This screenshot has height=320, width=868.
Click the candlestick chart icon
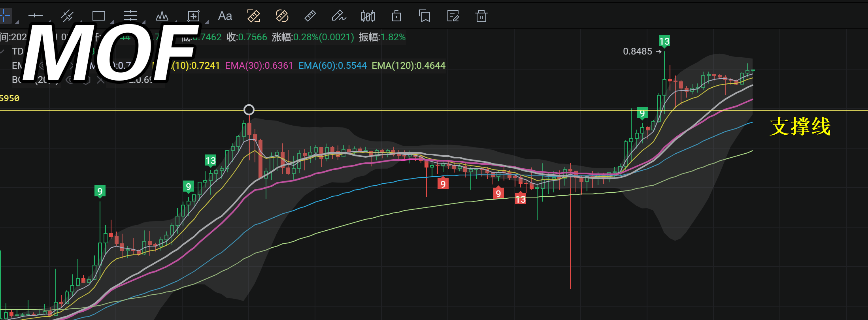coord(368,16)
